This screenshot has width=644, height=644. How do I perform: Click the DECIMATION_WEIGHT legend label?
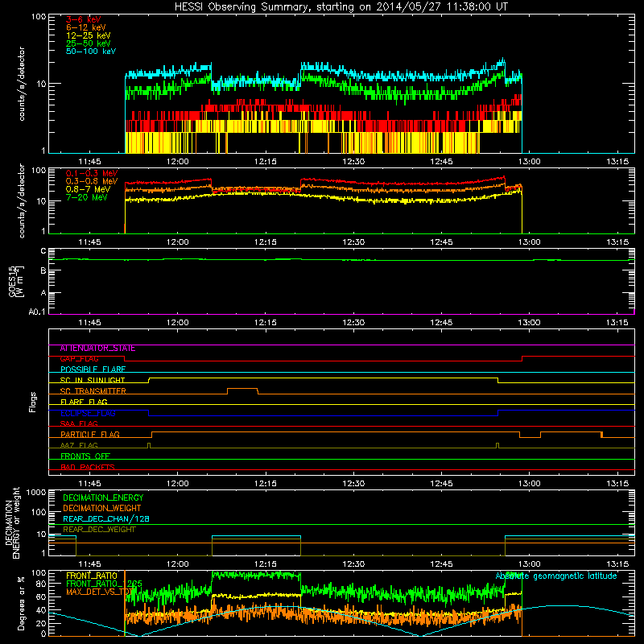pyautogui.click(x=102, y=509)
